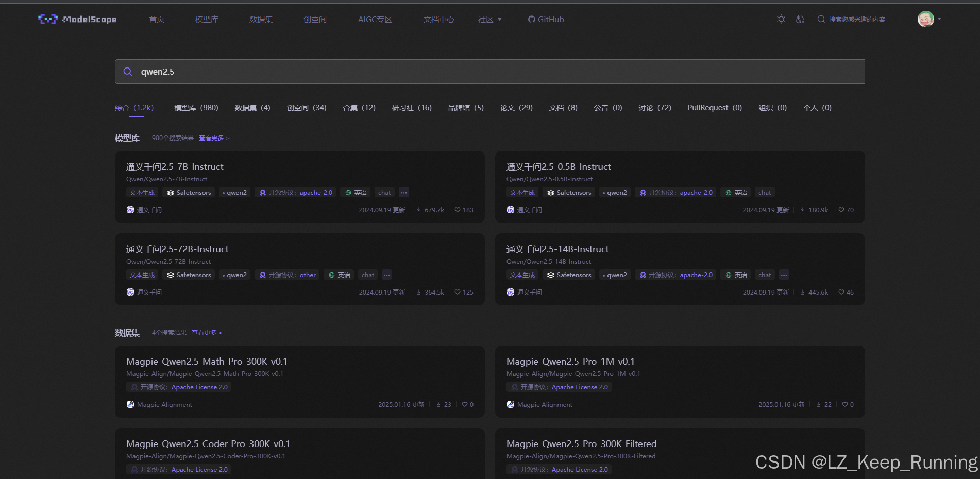Click heart icon on Magpie Pro-1M card

[x=845, y=404]
